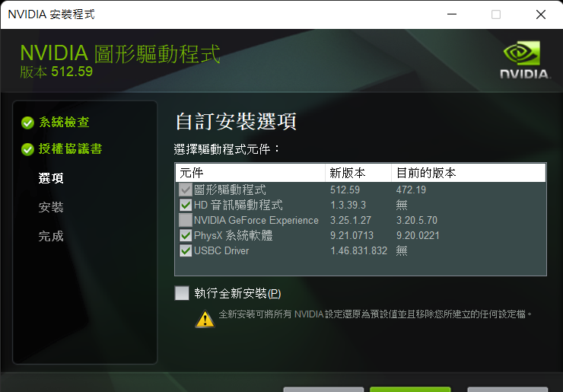Image resolution: width=563 pixels, height=392 pixels.
Task: Click the greyed 圖形驅動程式 checkbox
Action: [185, 190]
